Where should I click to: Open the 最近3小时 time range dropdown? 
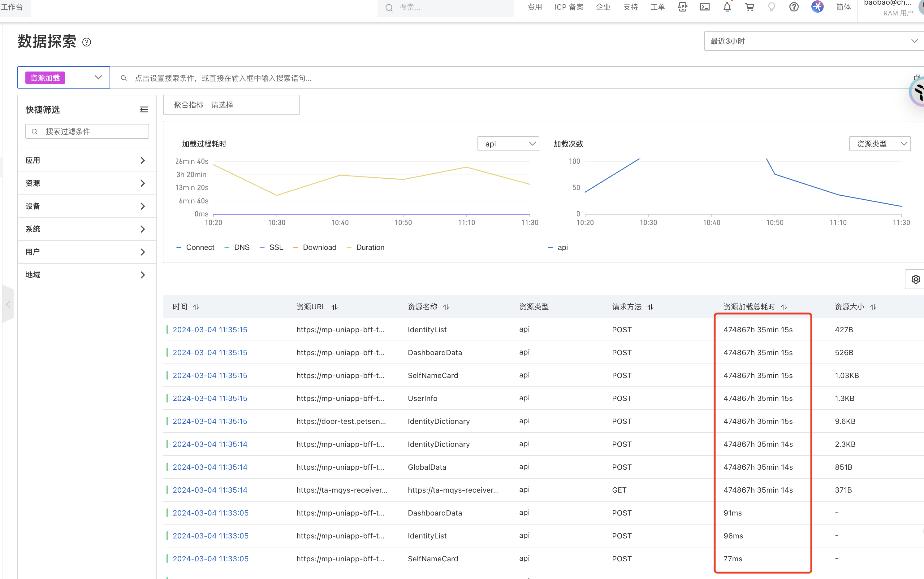coord(814,41)
